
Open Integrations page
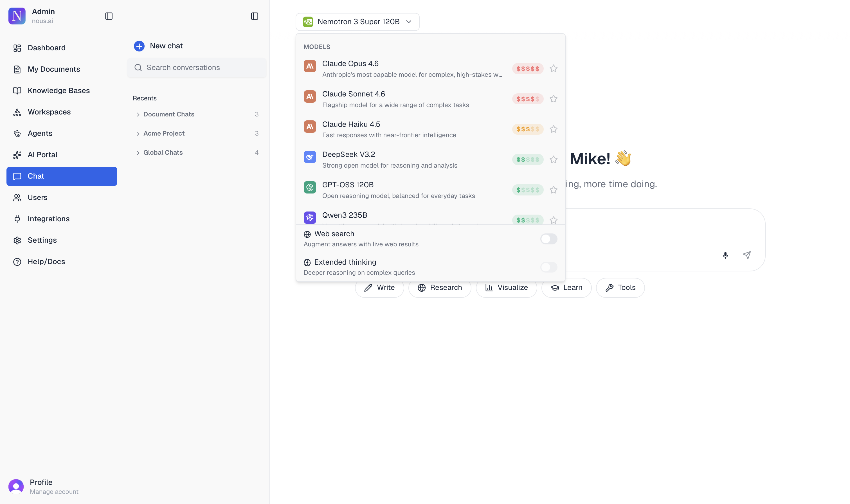(62, 219)
